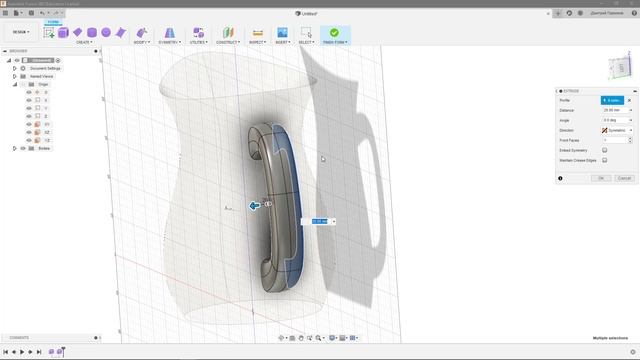Click Cancel in the Extrude dialog
The height and width of the screenshot is (360, 640).
point(624,178)
